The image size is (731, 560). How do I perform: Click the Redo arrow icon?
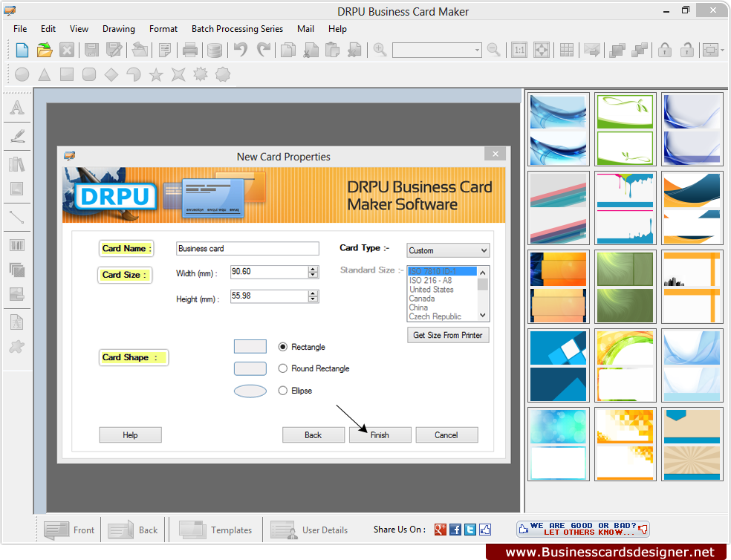[264, 50]
